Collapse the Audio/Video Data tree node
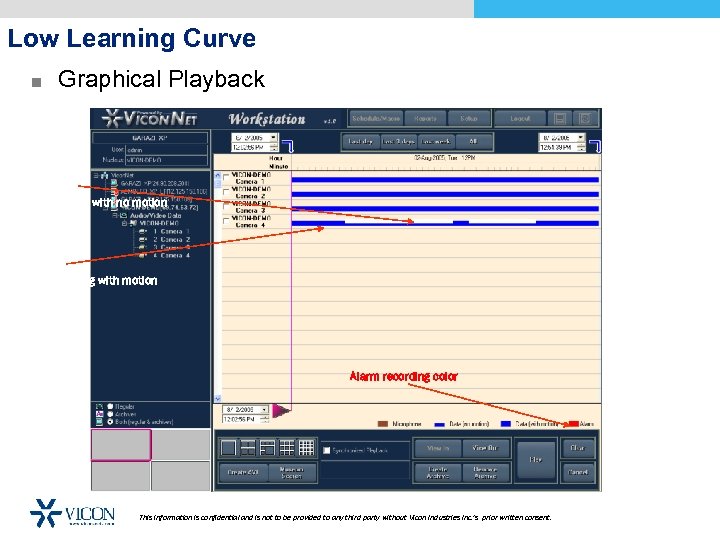 click(115, 215)
